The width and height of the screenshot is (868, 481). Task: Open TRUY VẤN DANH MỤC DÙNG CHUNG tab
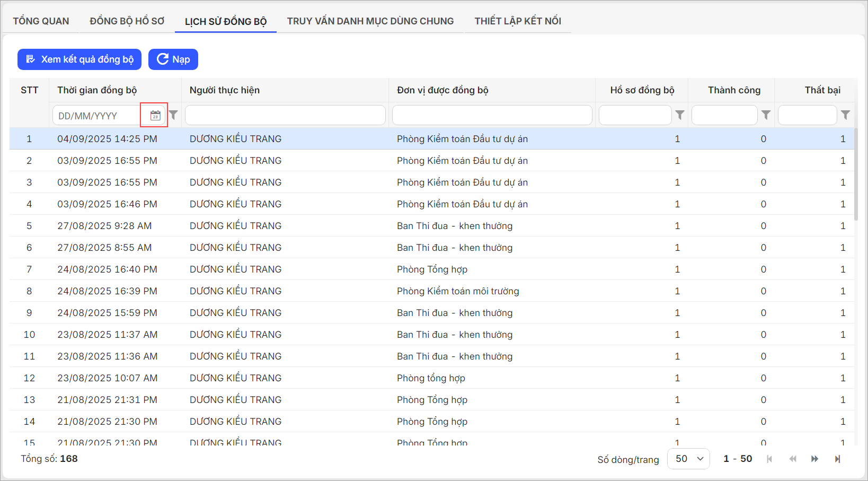[370, 21]
